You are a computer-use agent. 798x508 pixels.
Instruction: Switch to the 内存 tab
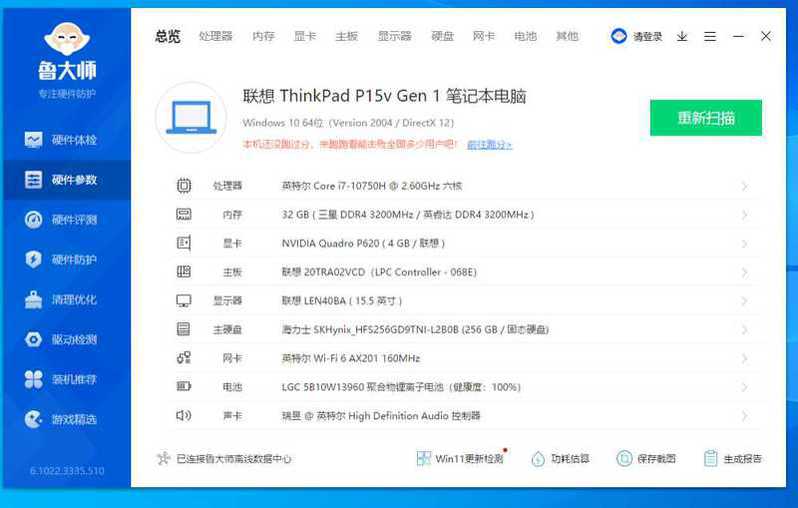(x=264, y=36)
